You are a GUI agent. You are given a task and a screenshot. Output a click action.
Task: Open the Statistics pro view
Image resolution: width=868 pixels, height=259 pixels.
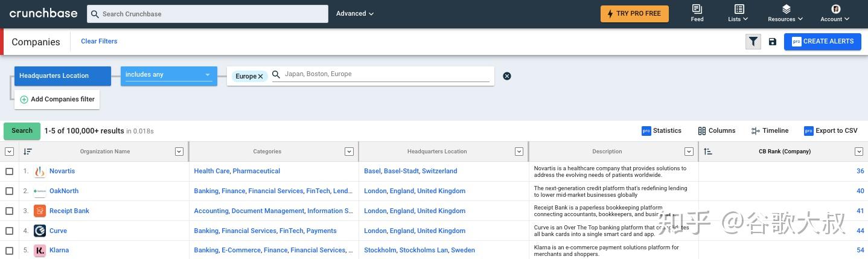click(662, 130)
